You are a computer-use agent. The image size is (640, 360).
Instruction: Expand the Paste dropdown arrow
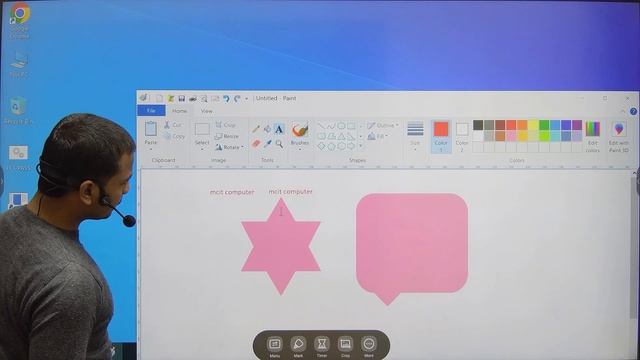pyautogui.click(x=151, y=149)
